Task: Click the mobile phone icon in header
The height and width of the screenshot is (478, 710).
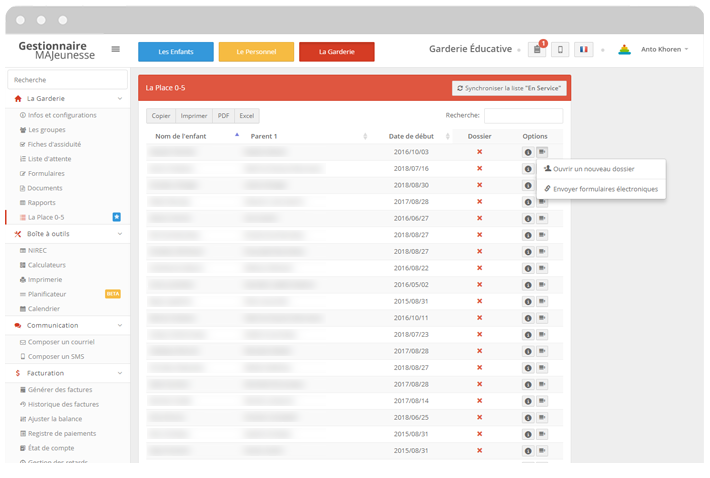Action: pos(560,50)
